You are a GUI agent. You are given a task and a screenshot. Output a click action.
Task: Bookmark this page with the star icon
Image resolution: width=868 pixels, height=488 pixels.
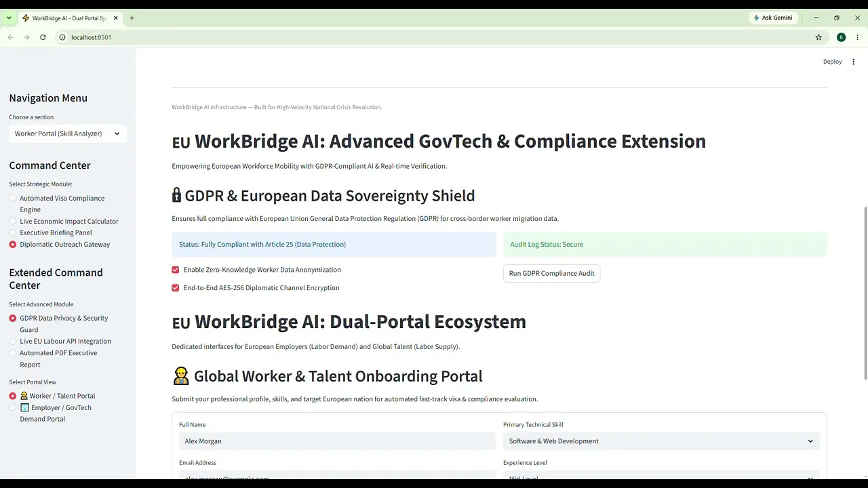[x=818, y=37]
